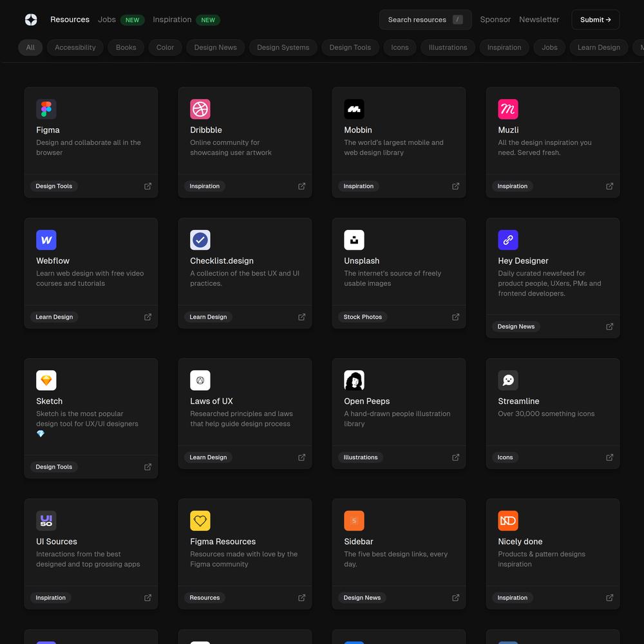Click the site logo in header
The width and height of the screenshot is (644, 644).
tap(31, 19)
